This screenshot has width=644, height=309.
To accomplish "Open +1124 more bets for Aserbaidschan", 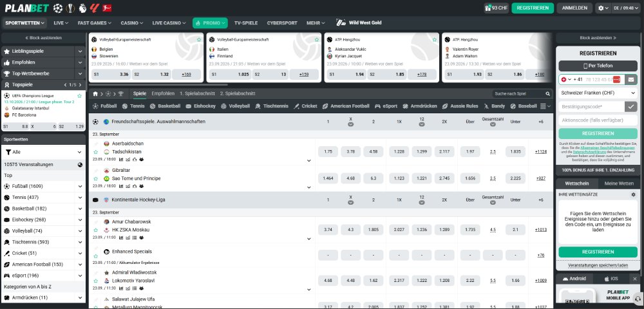I will pos(540,151).
